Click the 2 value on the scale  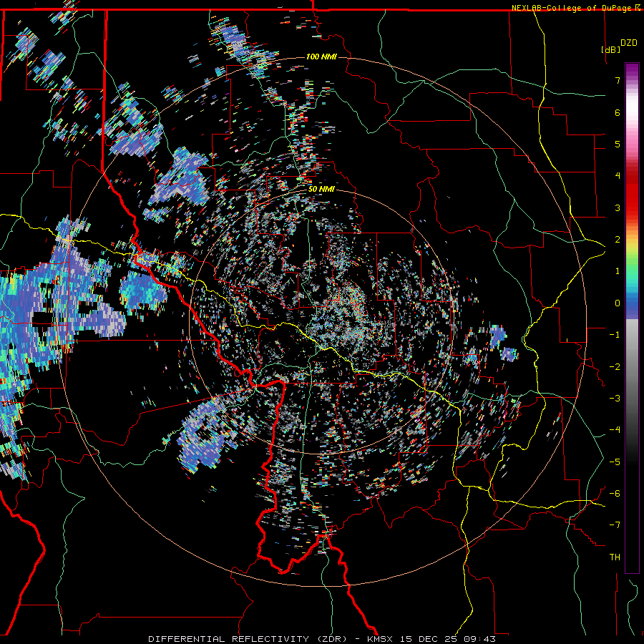tap(618, 240)
